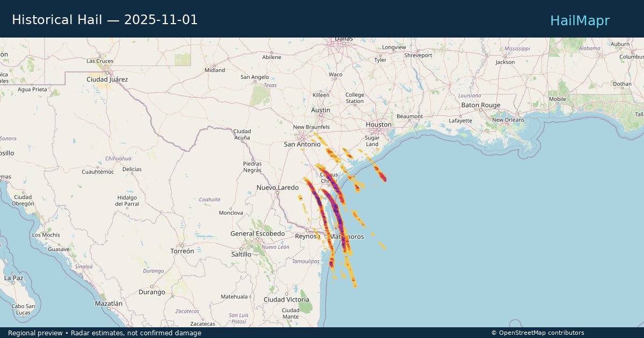644x338 pixels.
Task: Click the Mobile city label
Action: coord(558,99)
